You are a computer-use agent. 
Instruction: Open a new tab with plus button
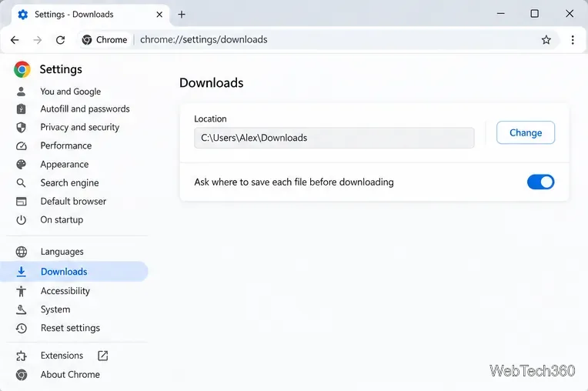(x=182, y=15)
